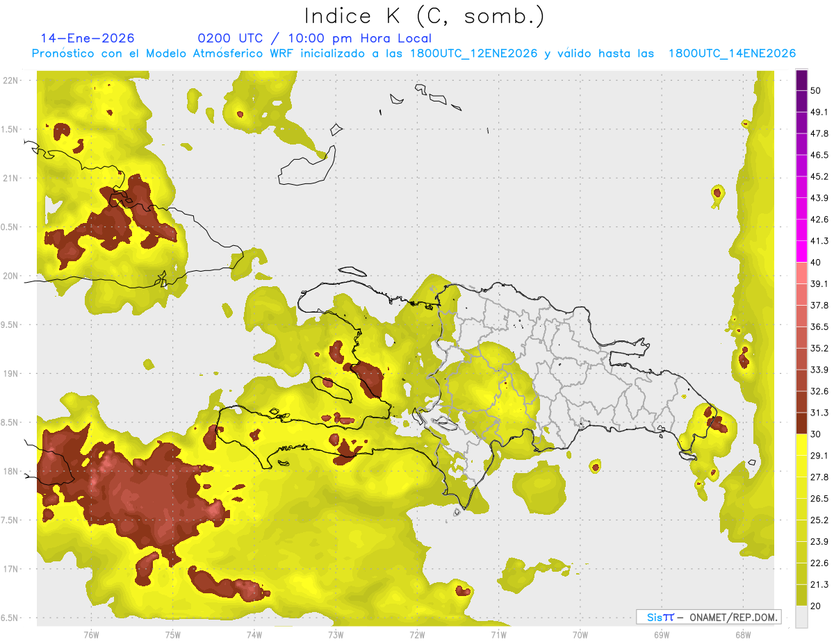Click the colorbar value "35.2"
834x644 pixels.
click(x=819, y=348)
